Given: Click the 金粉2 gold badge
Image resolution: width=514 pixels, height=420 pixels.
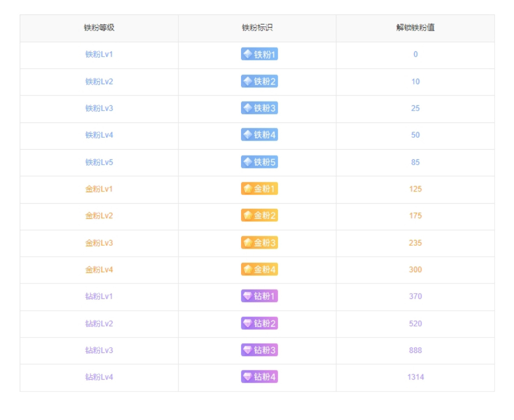Looking at the screenshot, I should (259, 215).
